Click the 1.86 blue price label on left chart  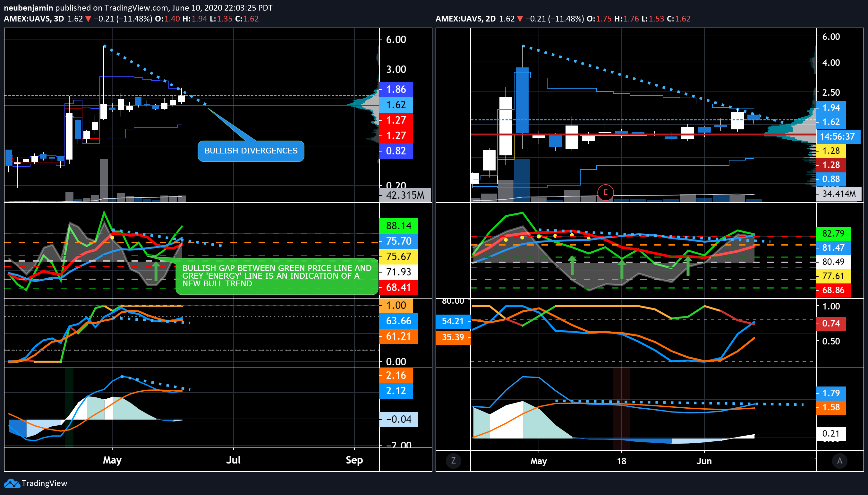[x=396, y=90]
